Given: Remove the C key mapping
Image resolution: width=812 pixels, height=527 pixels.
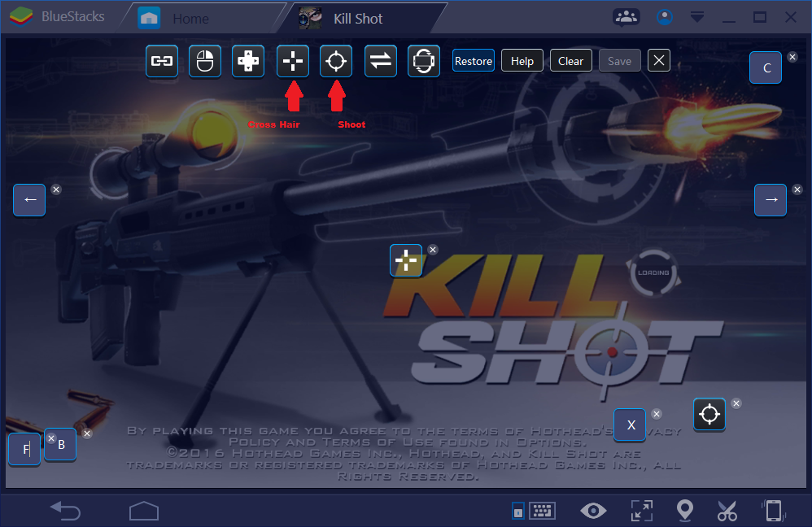Looking at the screenshot, I should [x=792, y=57].
